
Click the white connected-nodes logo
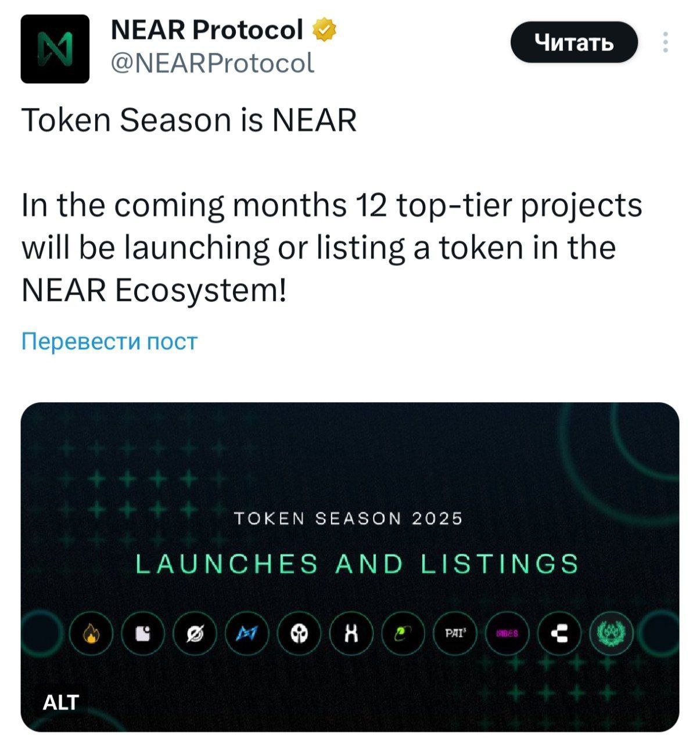coord(559,633)
